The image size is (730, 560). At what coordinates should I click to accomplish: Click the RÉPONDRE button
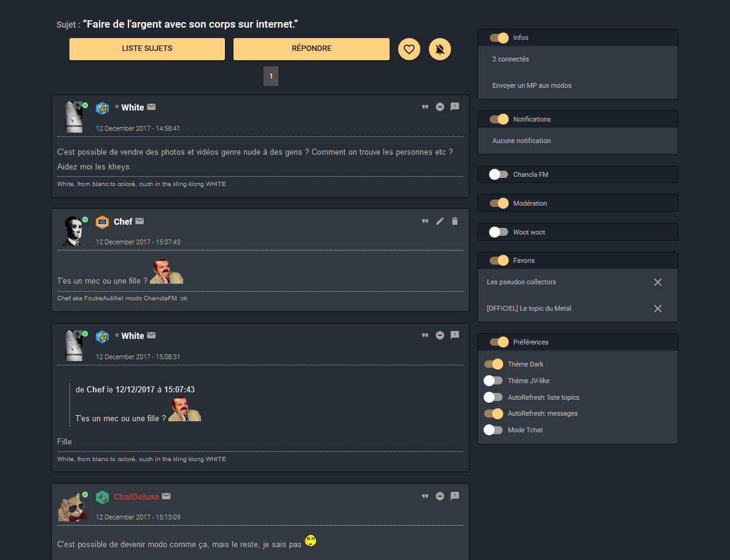pos(311,49)
